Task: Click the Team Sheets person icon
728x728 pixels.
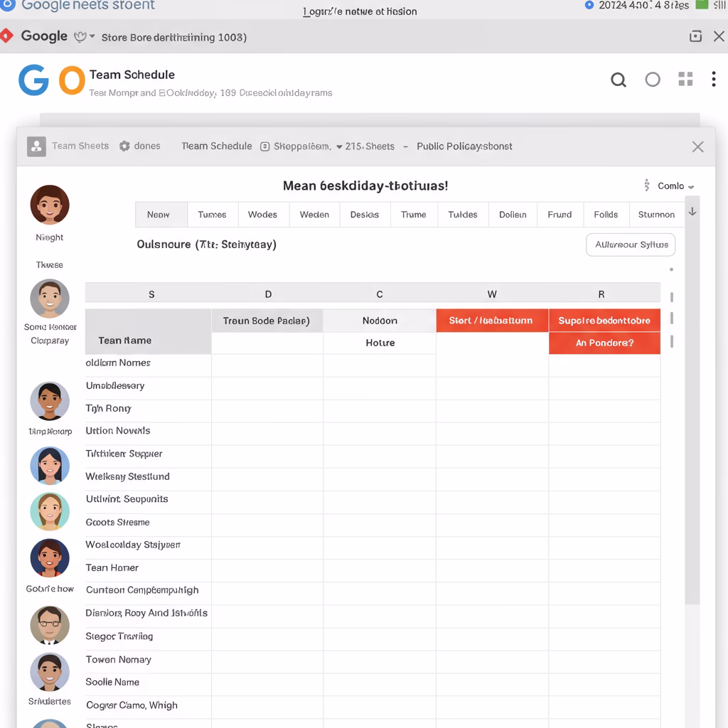Action: coord(36,146)
